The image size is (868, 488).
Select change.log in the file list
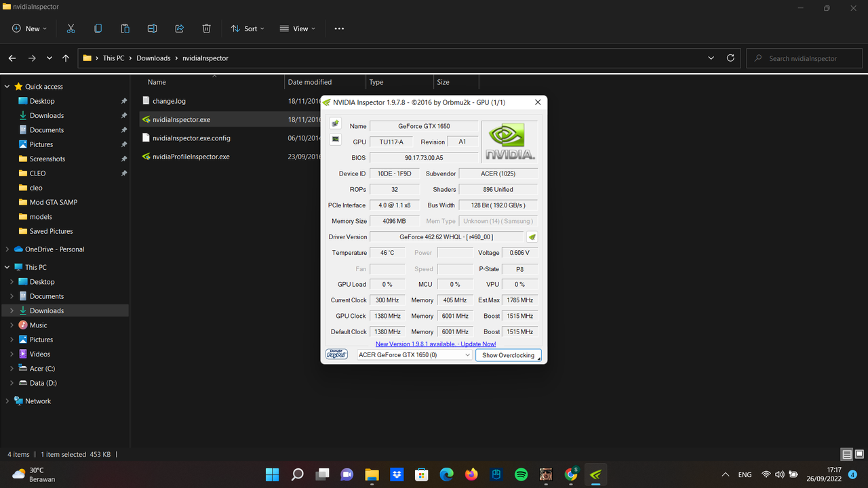tap(169, 101)
